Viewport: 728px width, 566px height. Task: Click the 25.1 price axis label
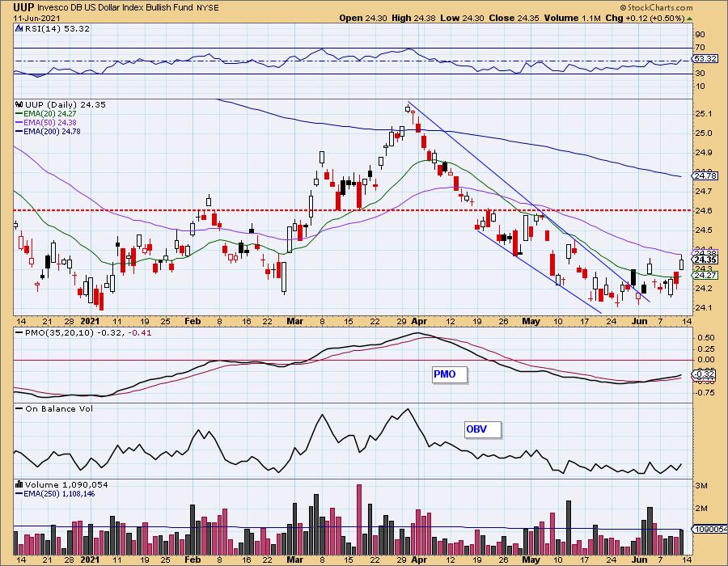(705, 114)
